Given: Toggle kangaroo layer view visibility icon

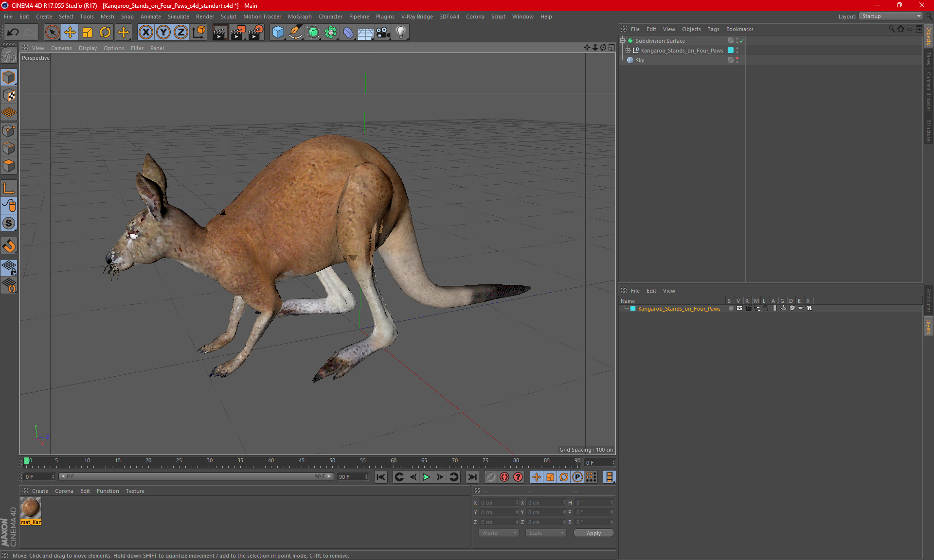Looking at the screenshot, I should (x=739, y=308).
